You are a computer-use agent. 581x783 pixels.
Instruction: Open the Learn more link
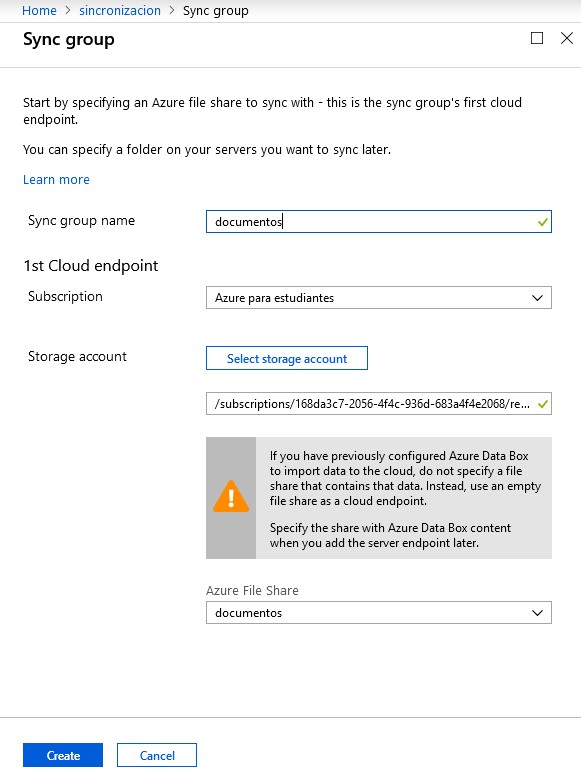click(x=56, y=179)
